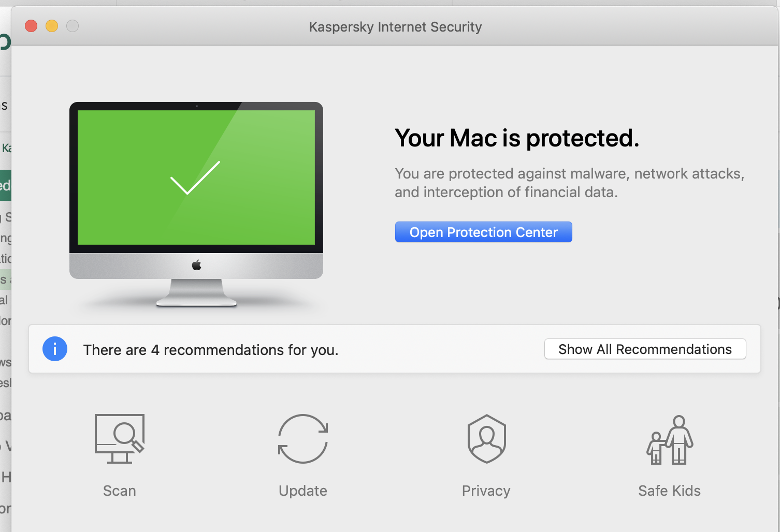The width and height of the screenshot is (780, 532).
Task: Select the Scan text label
Action: (x=120, y=491)
